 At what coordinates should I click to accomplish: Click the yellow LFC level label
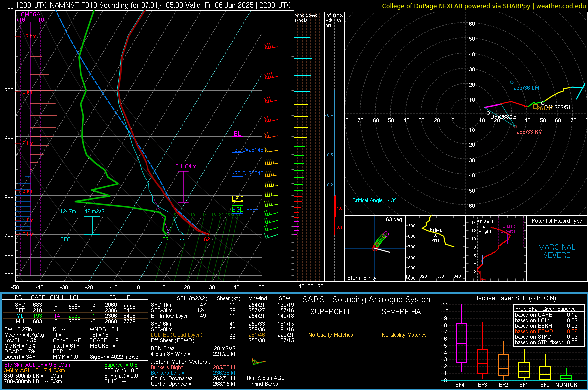(237, 199)
